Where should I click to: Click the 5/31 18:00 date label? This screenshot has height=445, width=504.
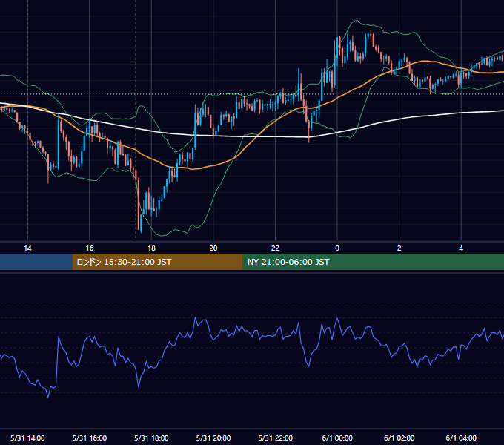151,438
